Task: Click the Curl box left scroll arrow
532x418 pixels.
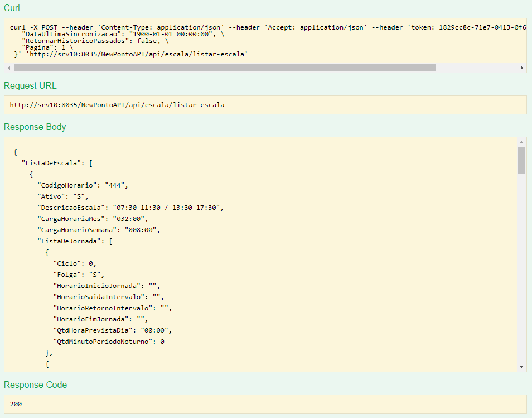Action: pyautogui.click(x=8, y=68)
